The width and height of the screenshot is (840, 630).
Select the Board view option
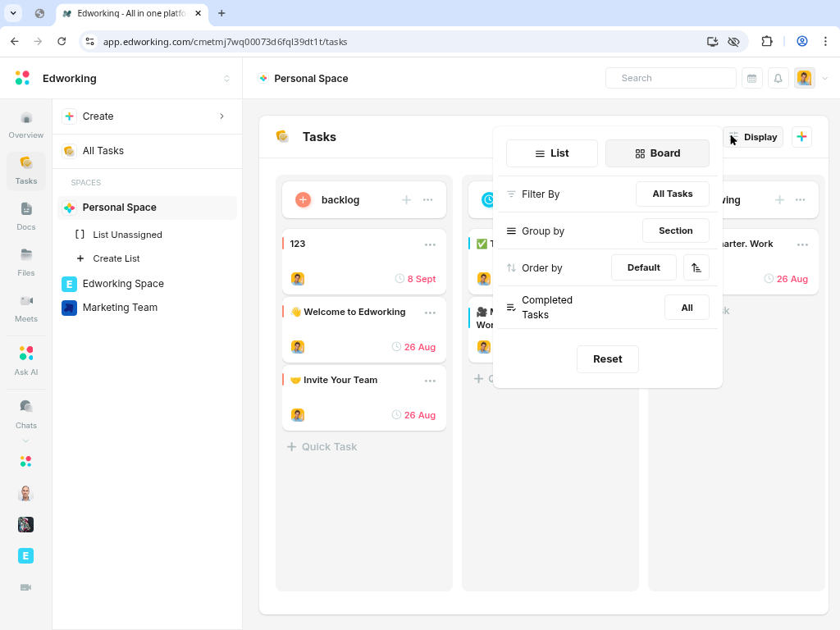click(657, 153)
